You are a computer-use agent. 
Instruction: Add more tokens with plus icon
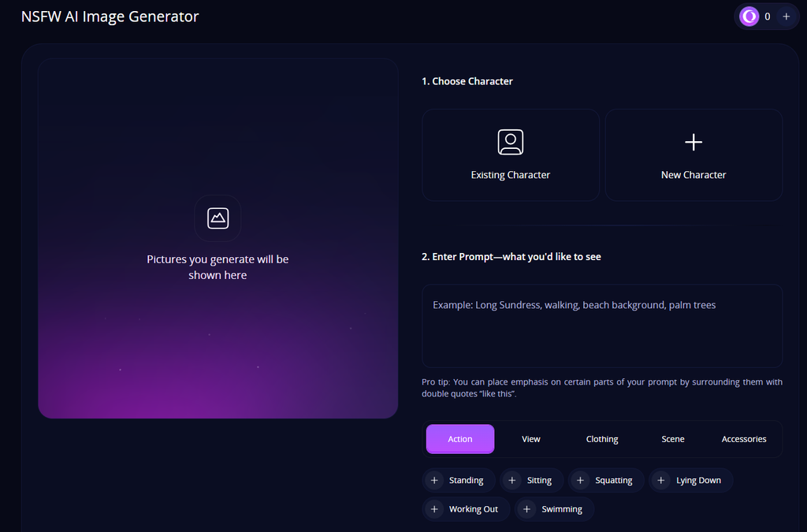pos(786,17)
